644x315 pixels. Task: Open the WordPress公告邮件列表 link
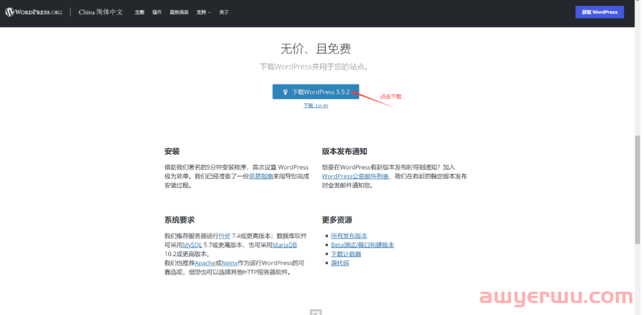click(x=355, y=176)
